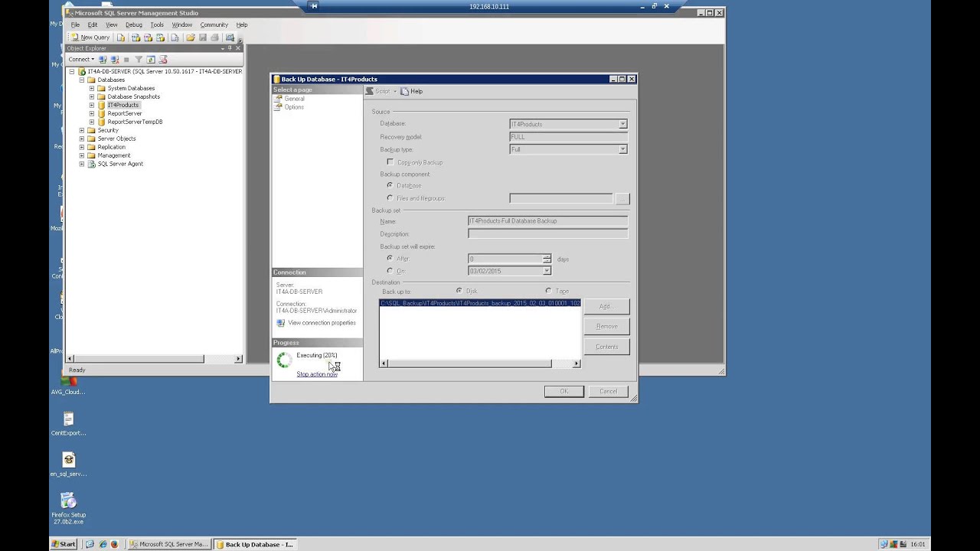Open the Edit menu
Image resolution: width=980 pixels, height=551 pixels.
[x=93, y=24]
